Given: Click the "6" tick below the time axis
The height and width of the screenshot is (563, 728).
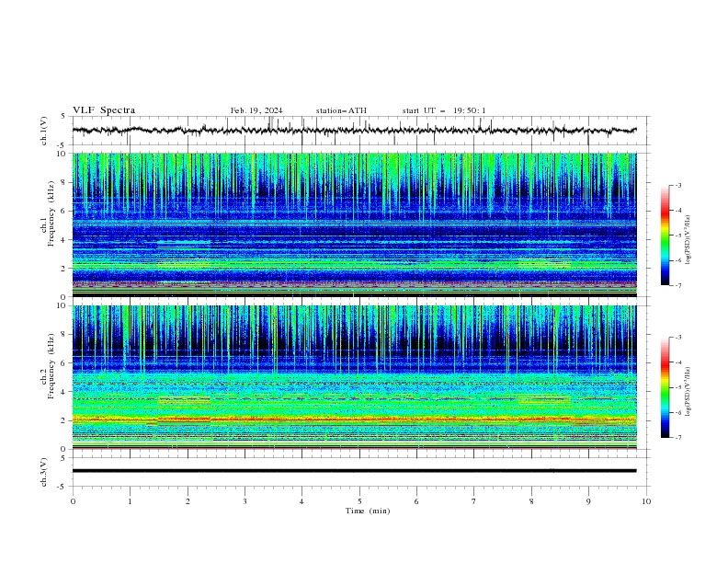Looking at the screenshot, I should pos(416,501).
